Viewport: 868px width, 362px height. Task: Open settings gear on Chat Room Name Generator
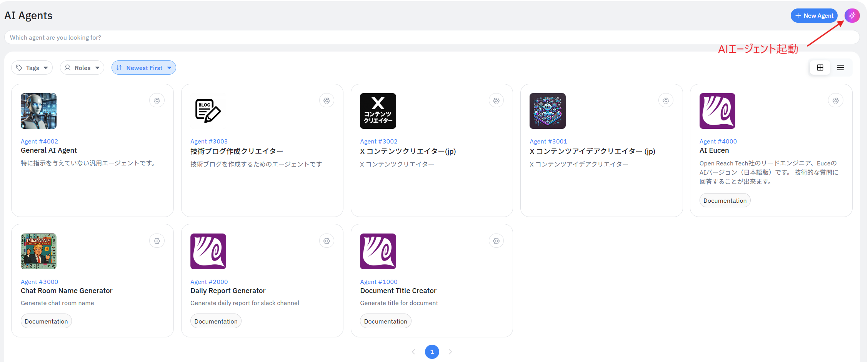pos(157,241)
